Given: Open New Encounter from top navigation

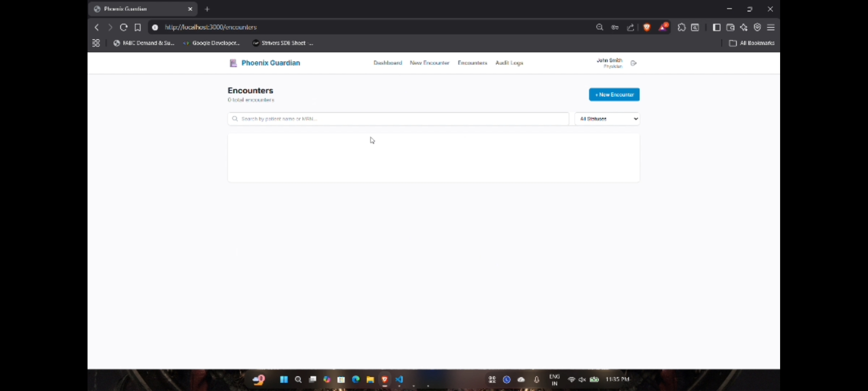Looking at the screenshot, I should (429, 63).
